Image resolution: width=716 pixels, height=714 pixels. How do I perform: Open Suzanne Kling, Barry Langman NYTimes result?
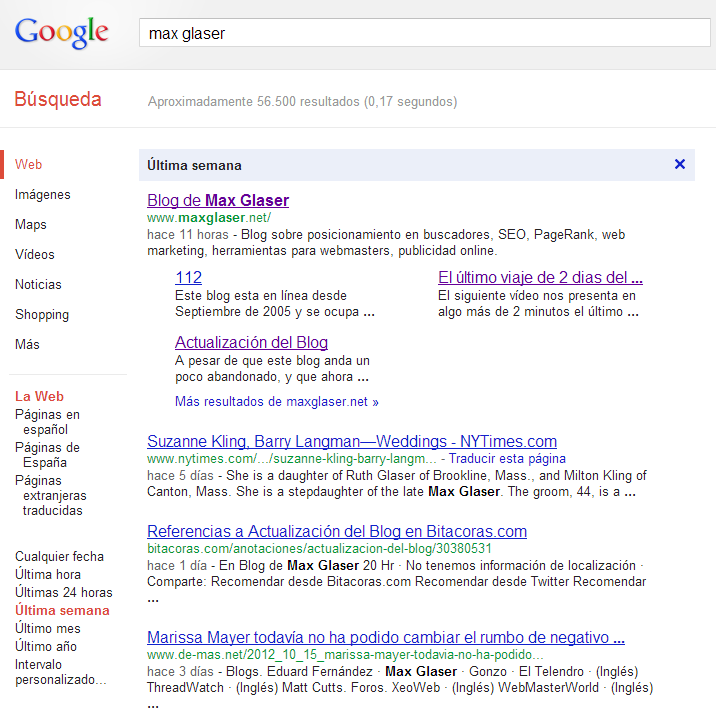click(x=352, y=441)
